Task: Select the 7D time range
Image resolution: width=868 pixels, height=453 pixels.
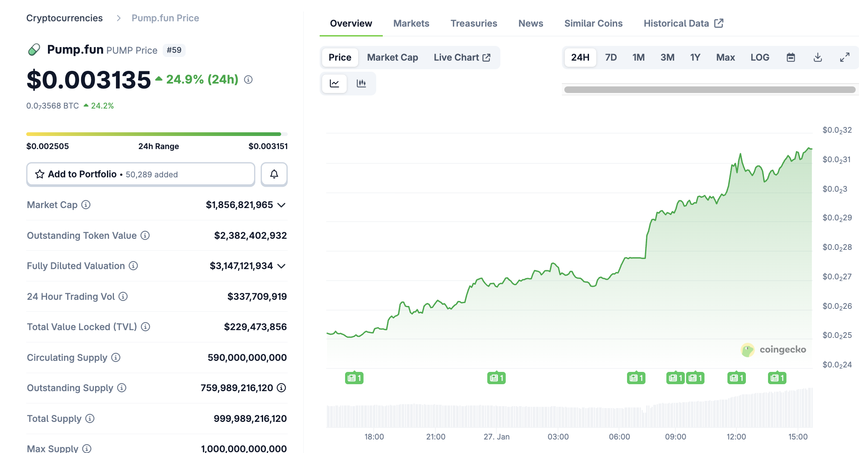Action: [610, 57]
